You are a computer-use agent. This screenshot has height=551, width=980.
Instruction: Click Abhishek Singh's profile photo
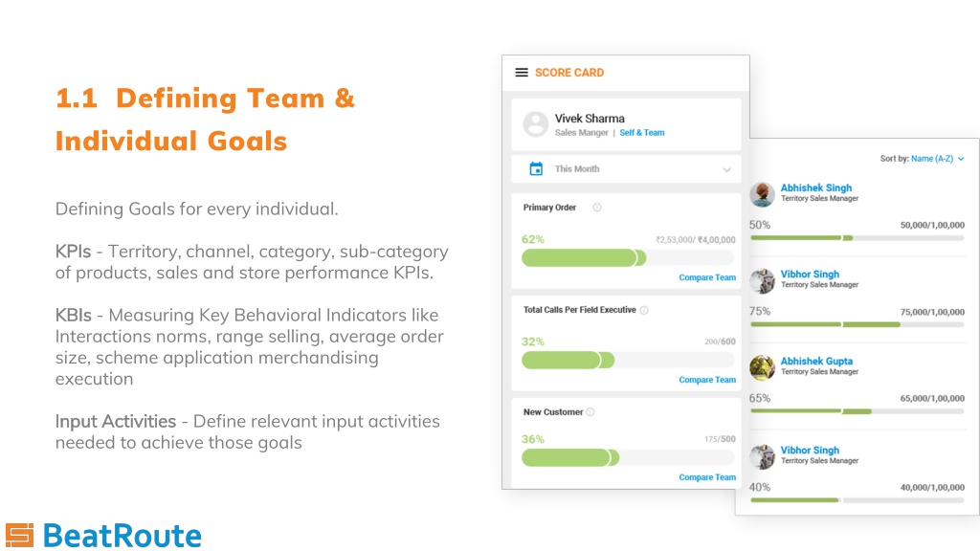762,194
